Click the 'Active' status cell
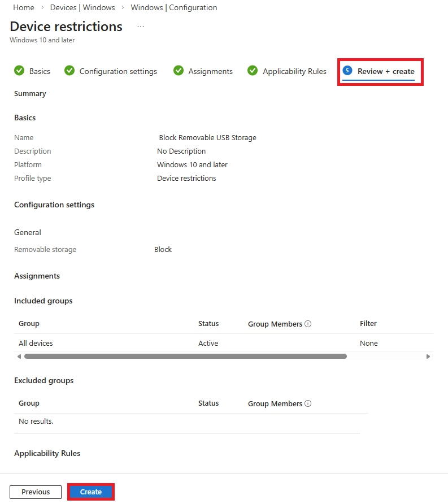Image resolution: width=448 pixels, height=504 pixels. [208, 344]
